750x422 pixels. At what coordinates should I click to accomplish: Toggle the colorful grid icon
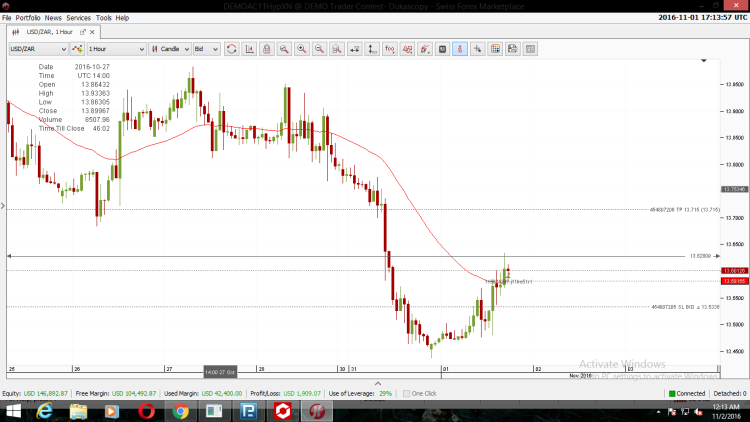(495, 49)
